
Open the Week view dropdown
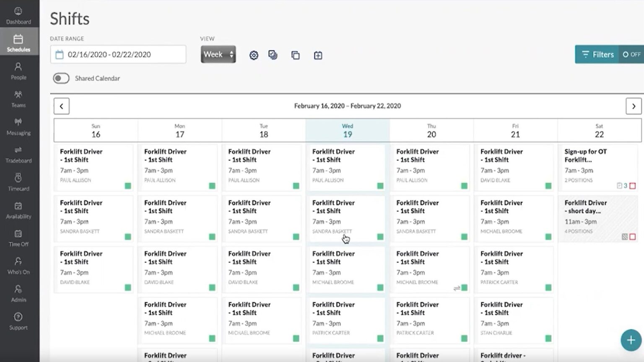[218, 54]
